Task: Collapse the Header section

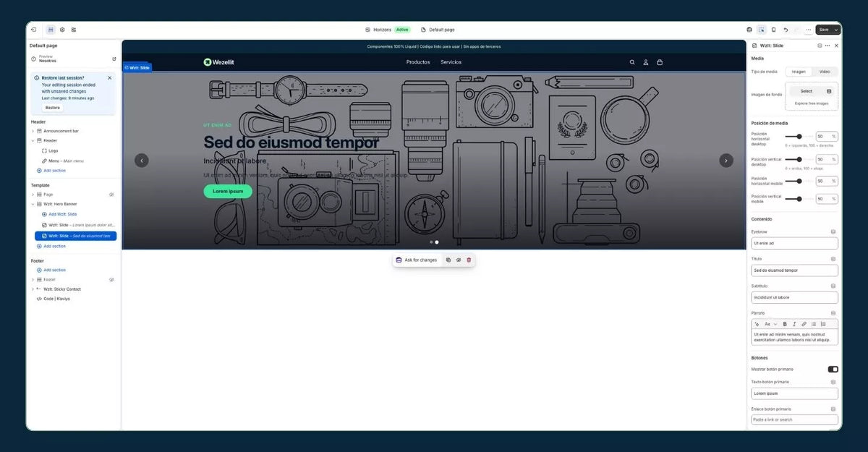Action: [33, 140]
